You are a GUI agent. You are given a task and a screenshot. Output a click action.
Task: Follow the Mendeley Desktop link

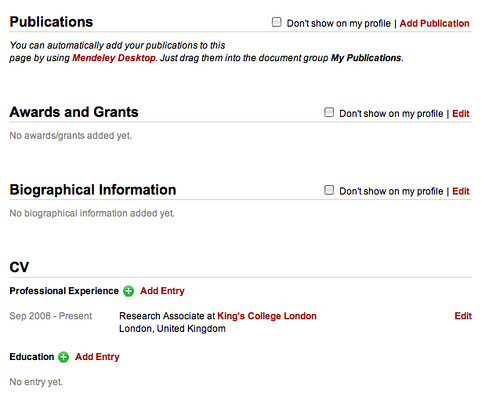click(x=114, y=58)
